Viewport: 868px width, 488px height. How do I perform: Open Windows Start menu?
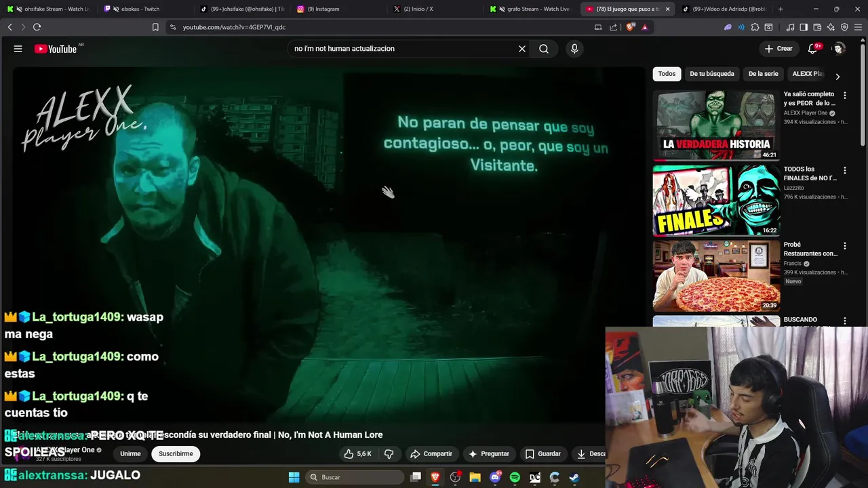point(294,477)
